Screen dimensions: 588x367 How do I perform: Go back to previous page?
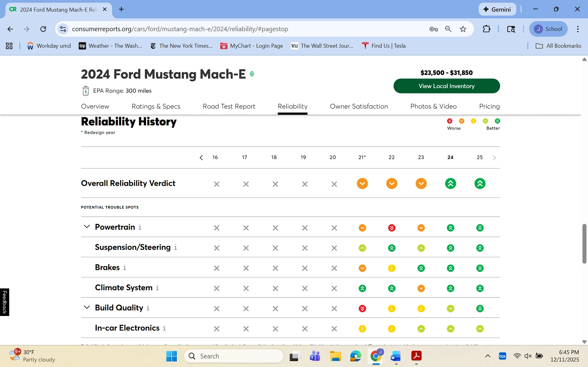(x=10, y=29)
